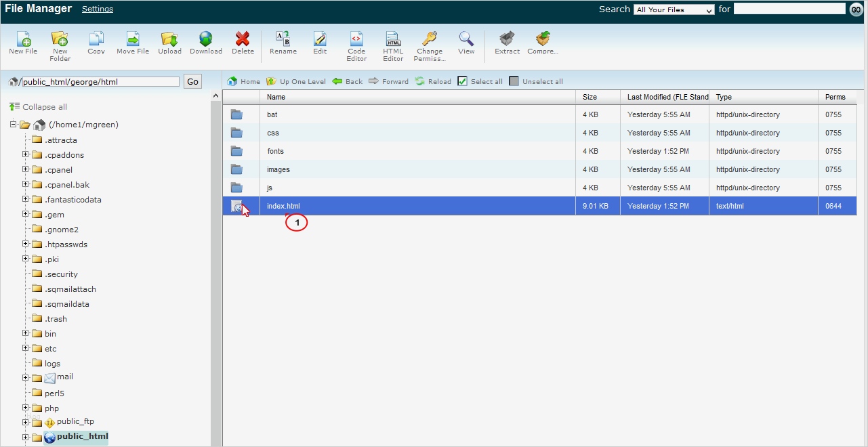Expand the .htpasswds folder
This screenshot has width=868, height=447.
[x=26, y=244]
